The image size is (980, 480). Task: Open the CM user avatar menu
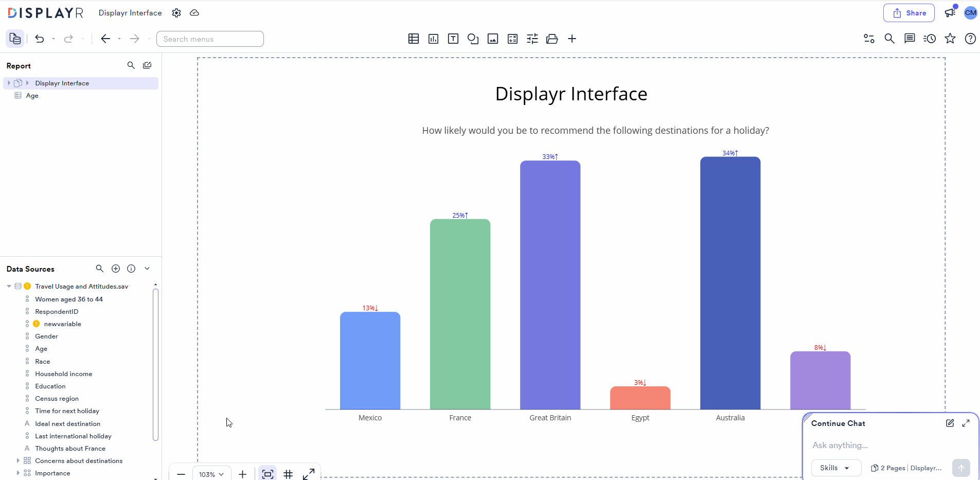pos(971,13)
